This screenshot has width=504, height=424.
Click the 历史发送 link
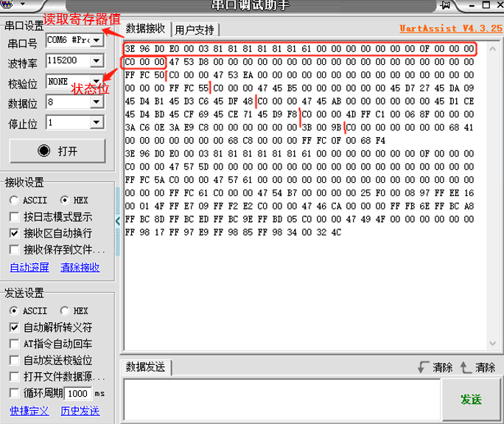(80, 411)
